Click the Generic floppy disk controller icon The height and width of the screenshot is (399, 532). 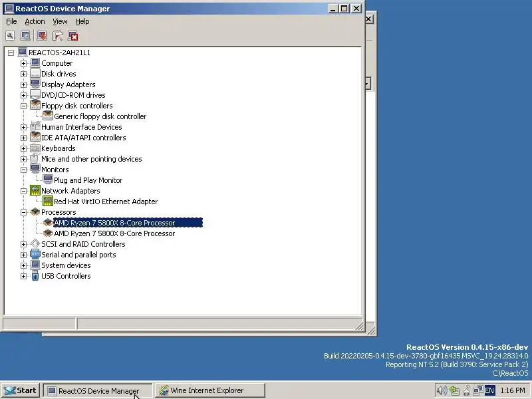48,116
